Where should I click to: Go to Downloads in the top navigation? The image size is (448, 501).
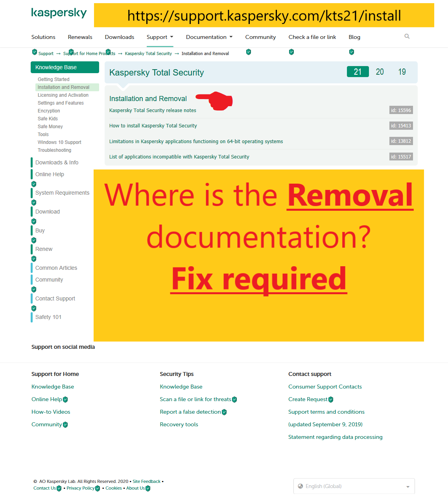(x=120, y=37)
